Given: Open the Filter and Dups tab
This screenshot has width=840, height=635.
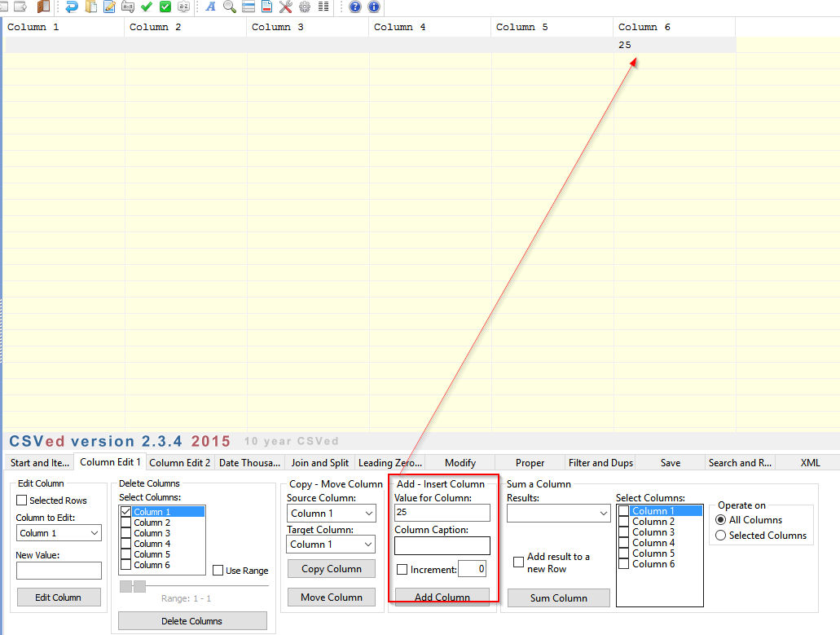Looking at the screenshot, I should click(600, 463).
